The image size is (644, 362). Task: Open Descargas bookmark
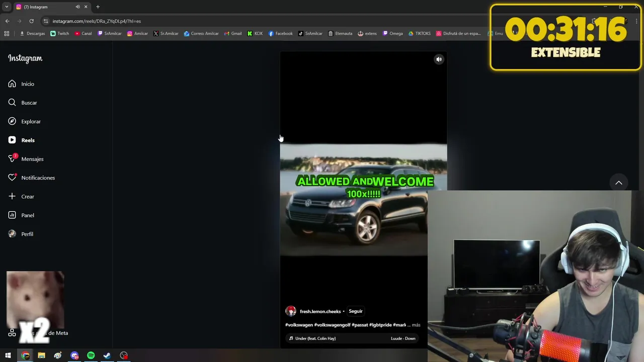tap(32, 34)
